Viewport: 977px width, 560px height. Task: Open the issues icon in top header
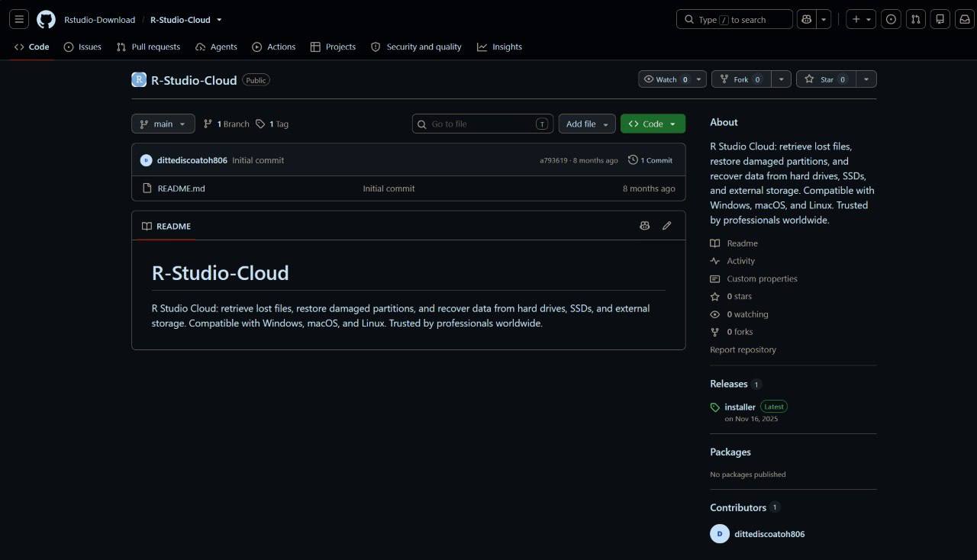tap(891, 20)
